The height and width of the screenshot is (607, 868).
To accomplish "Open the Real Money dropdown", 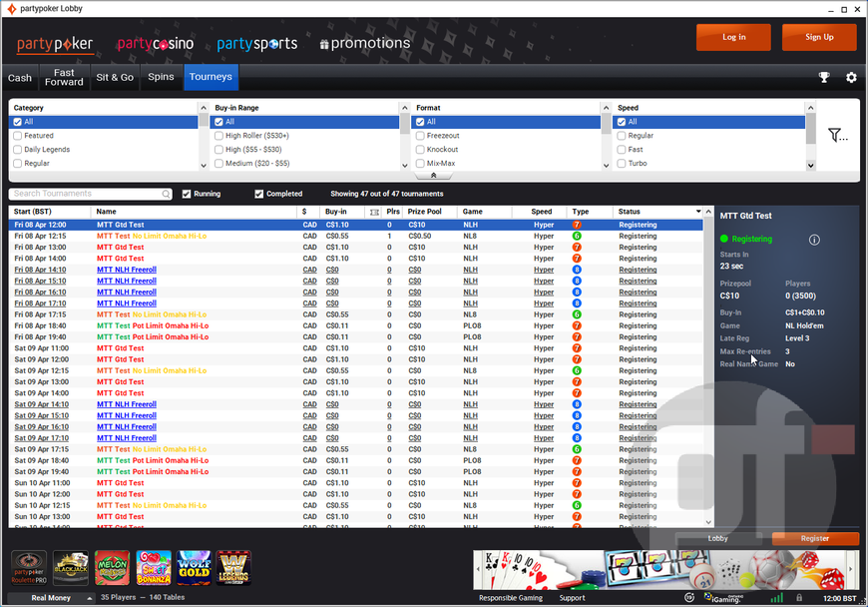I will [x=53, y=598].
